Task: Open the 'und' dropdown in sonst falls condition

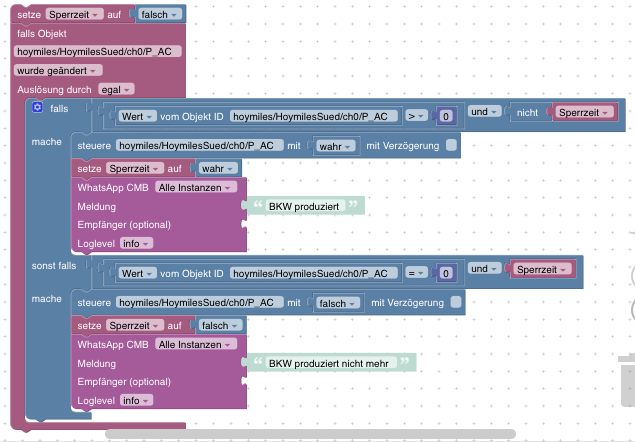Action: click(x=484, y=269)
